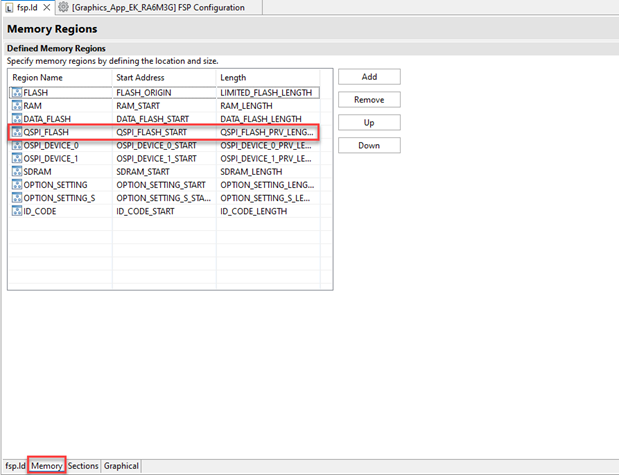Screen dimensions: 619x475
Task: Click the RAM region icon
Action: click(x=16, y=106)
